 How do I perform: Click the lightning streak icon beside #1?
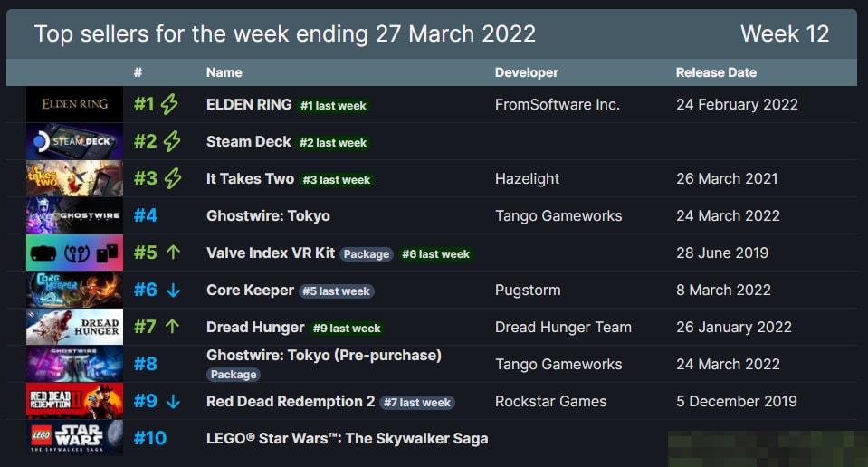169,104
